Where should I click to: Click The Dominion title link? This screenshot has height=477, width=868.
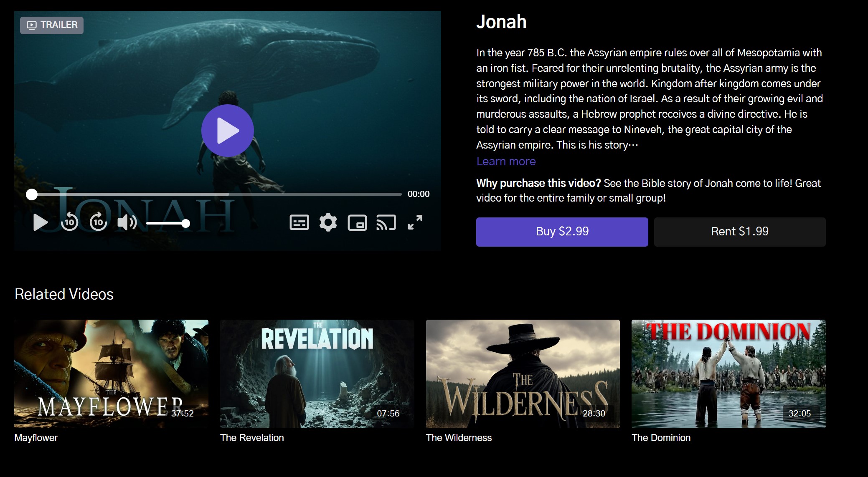[x=661, y=438]
